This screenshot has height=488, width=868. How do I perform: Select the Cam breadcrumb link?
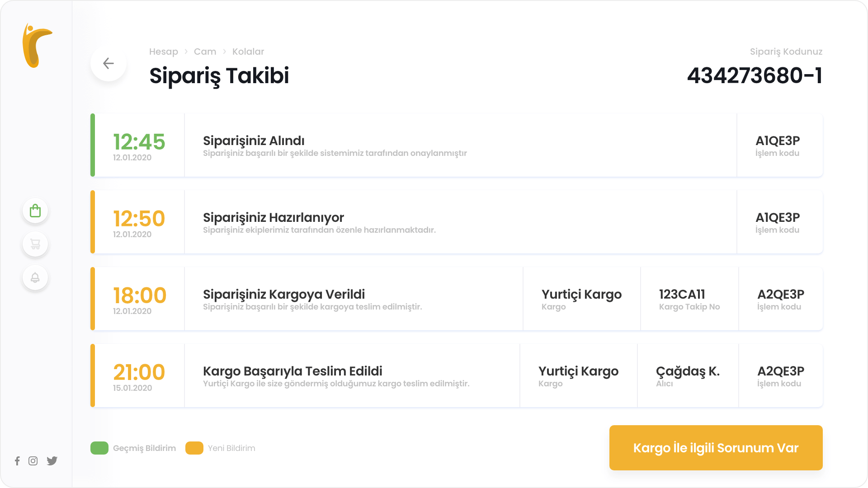click(205, 52)
